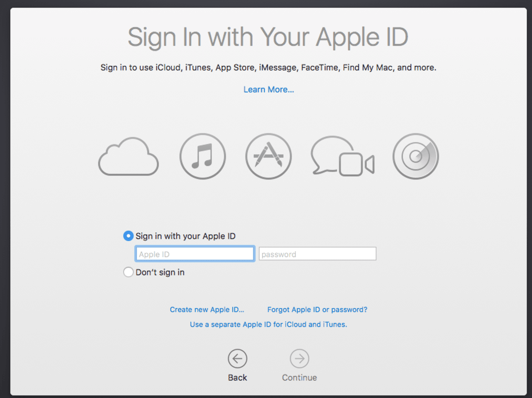Click the iCloud cloud icon

click(x=128, y=157)
